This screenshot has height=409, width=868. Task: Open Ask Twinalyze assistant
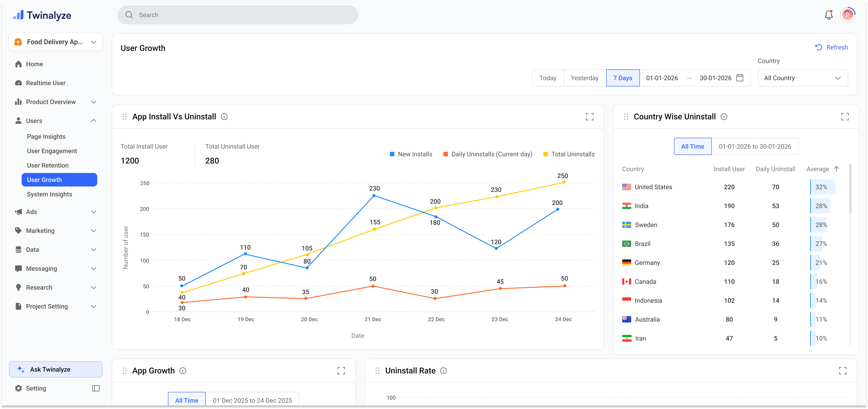[56, 369]
